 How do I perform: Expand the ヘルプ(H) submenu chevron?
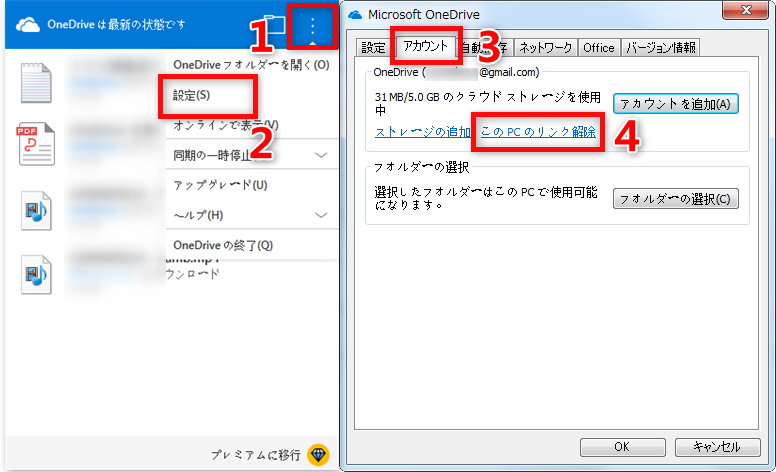321,215
